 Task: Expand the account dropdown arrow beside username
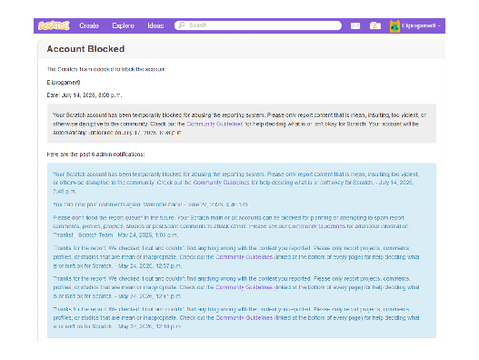439,26
